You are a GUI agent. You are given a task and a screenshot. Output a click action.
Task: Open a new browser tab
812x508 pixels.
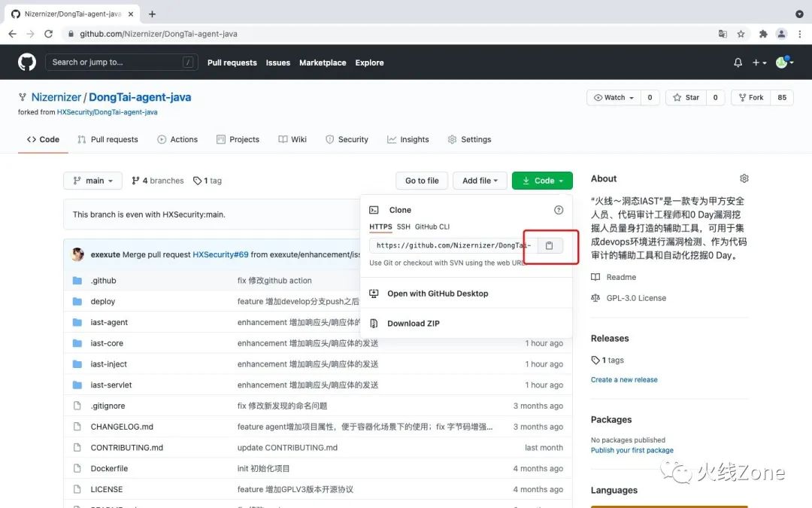click(x=152, y=14)
